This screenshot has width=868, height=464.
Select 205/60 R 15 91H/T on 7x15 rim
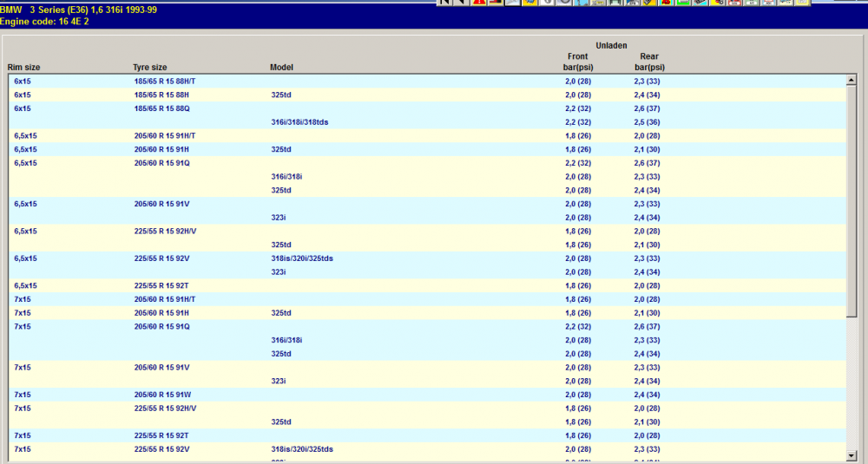pos(164,299)
